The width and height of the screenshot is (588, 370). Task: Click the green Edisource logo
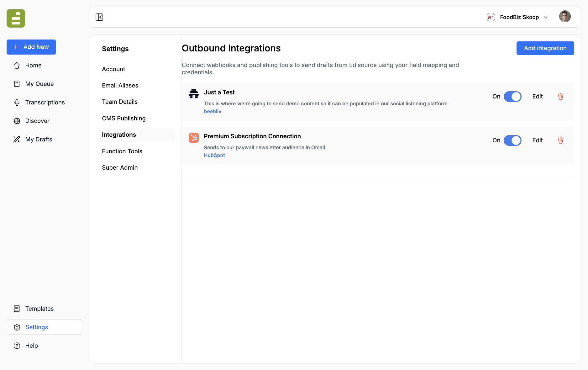point(16,18)
